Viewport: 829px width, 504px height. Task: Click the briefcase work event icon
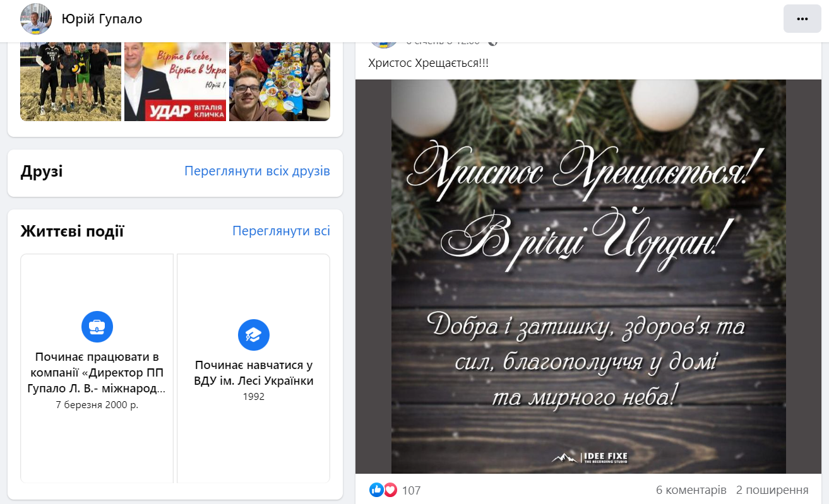coord(97,327)
